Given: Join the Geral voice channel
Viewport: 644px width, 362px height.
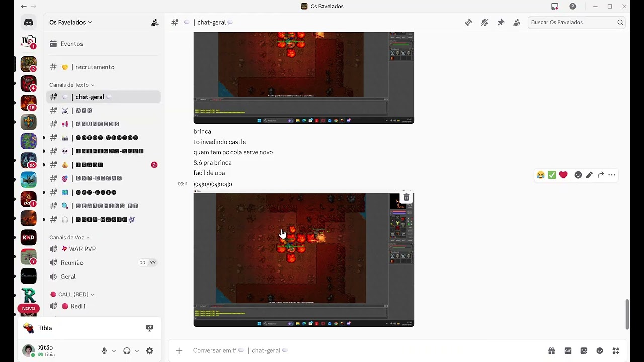Looking at the screenshot, I should 104,277.
